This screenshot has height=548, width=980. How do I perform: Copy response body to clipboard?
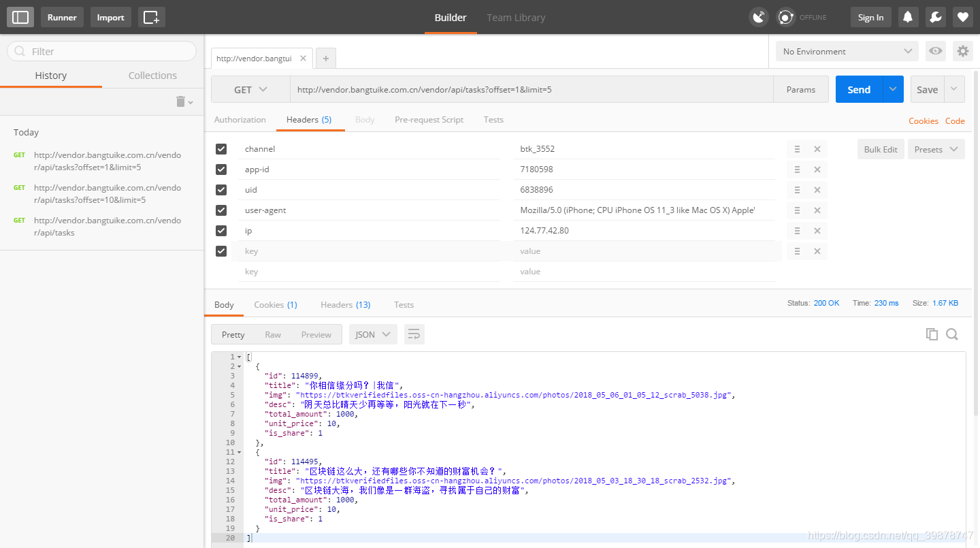[x=932, y=334]
